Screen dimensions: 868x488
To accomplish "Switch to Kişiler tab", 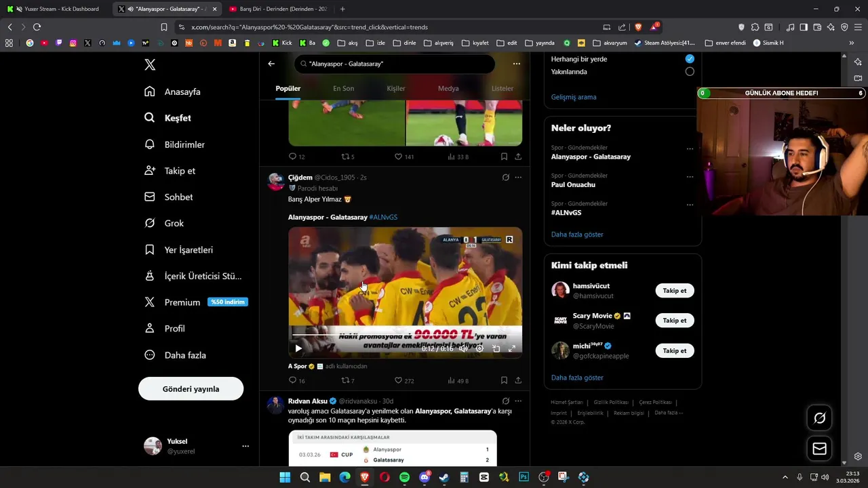I will (x=396, y=88).
